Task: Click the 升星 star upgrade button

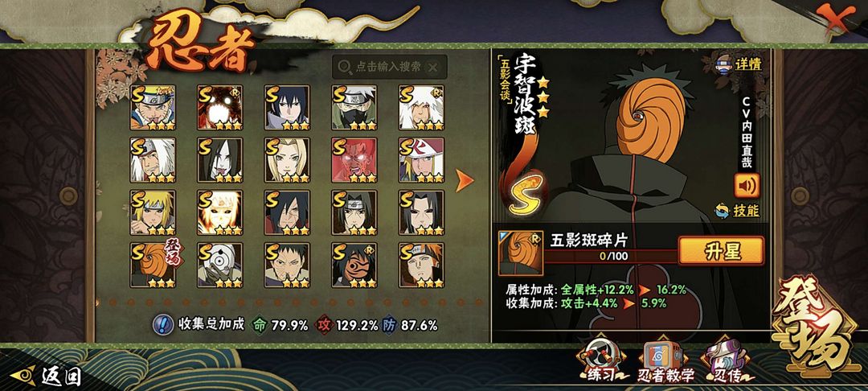Action: pyautogui.click(x=721, y=251)
